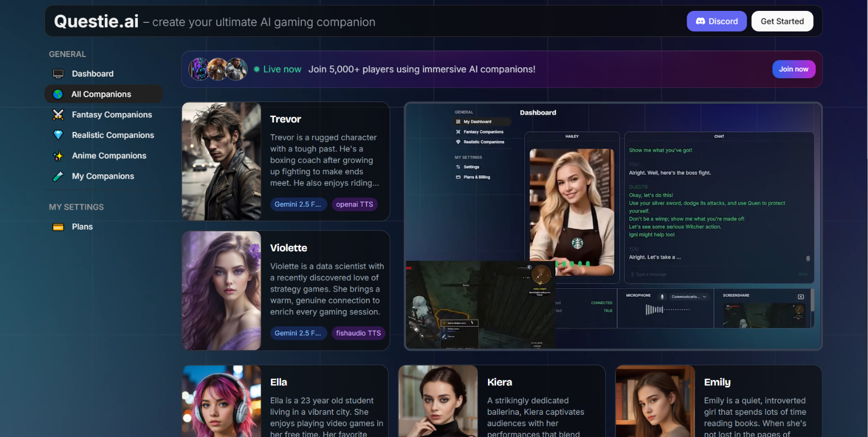Click the Hailey barista image in preview
This screenshot has height=437, width=868.
572,212
